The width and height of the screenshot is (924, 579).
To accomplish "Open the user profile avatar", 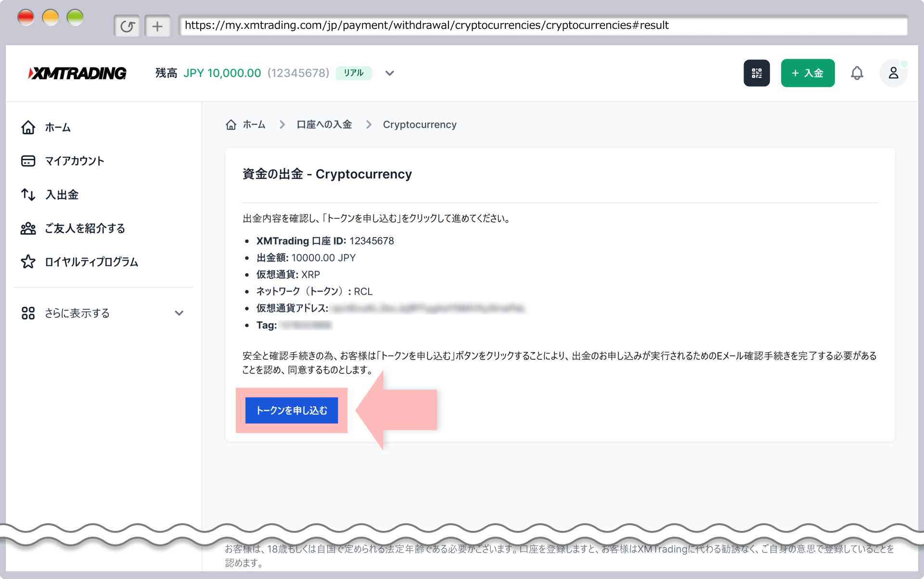I will point(893,73).
